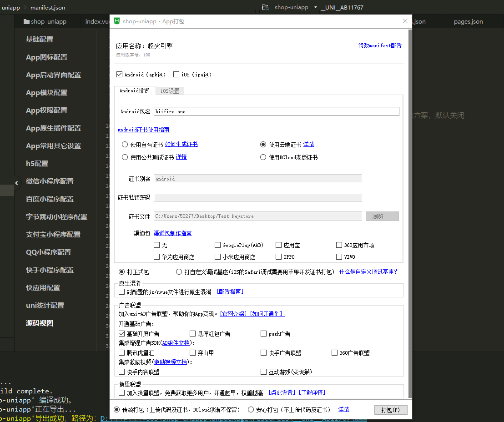Enable 悬浮红包广告 checkbox

pos(192,334)
